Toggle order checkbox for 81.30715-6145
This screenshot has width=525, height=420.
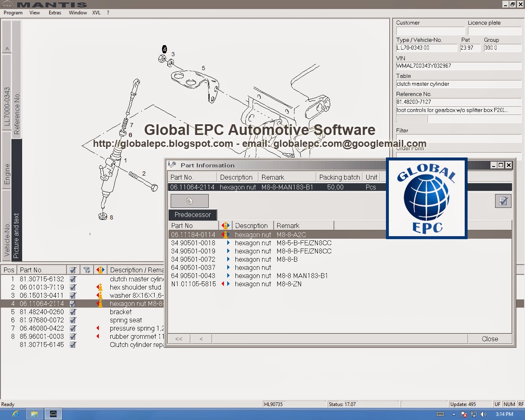coord(73,345)
